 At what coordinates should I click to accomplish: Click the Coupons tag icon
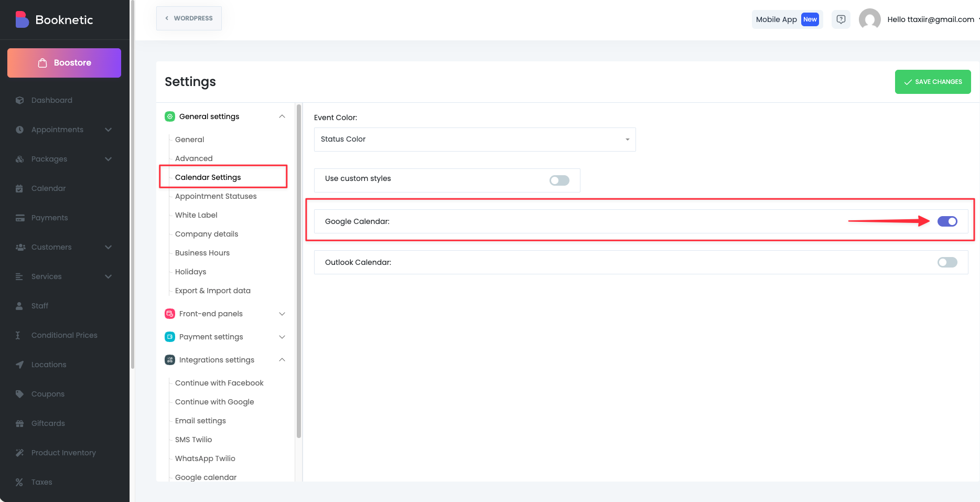point(20,394)
